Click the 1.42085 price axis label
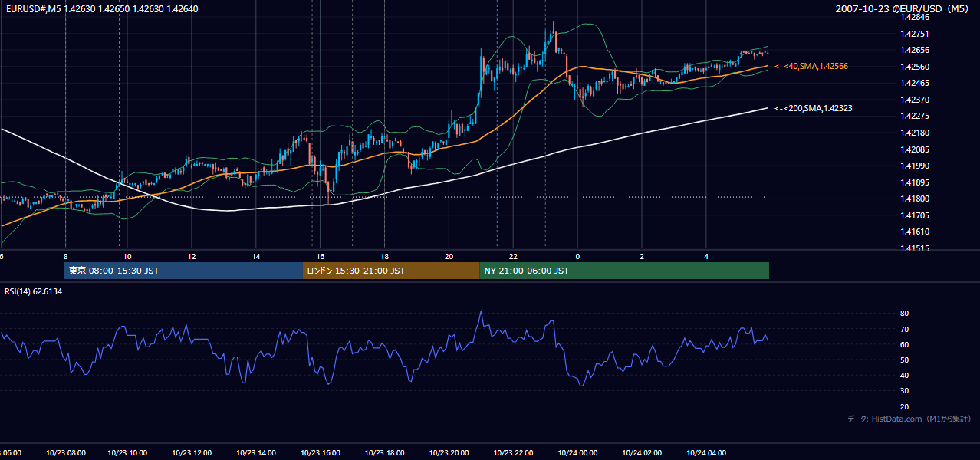 pyautogui.click(x=915, y=149)
